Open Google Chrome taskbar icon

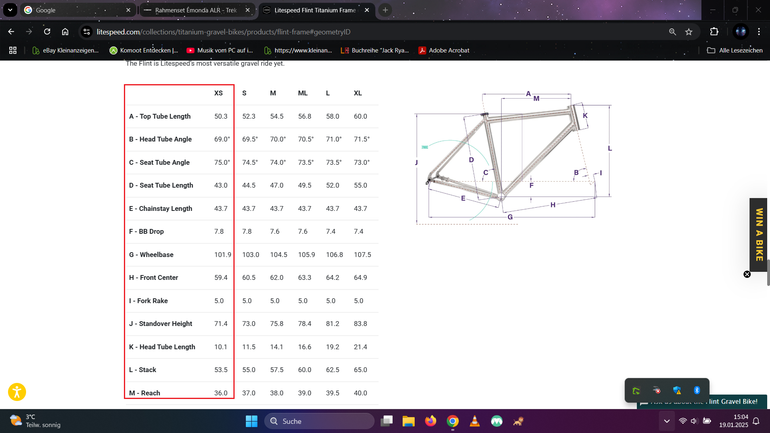pos(453,421)
